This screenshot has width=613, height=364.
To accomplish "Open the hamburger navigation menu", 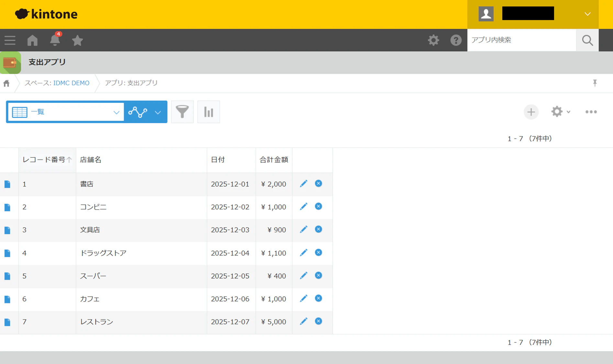I will pos(10,40).
